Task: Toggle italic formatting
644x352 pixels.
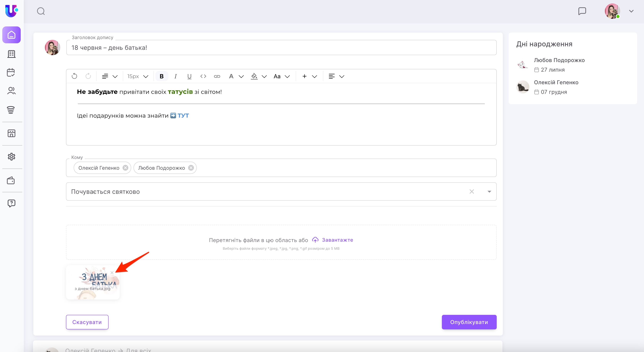Action: click(175, 76)
